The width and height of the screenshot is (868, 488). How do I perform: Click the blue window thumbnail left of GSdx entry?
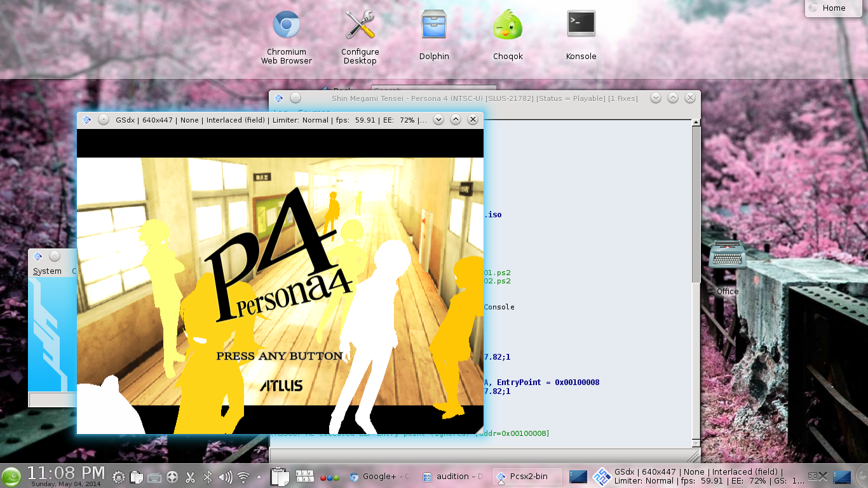[578, 477]
